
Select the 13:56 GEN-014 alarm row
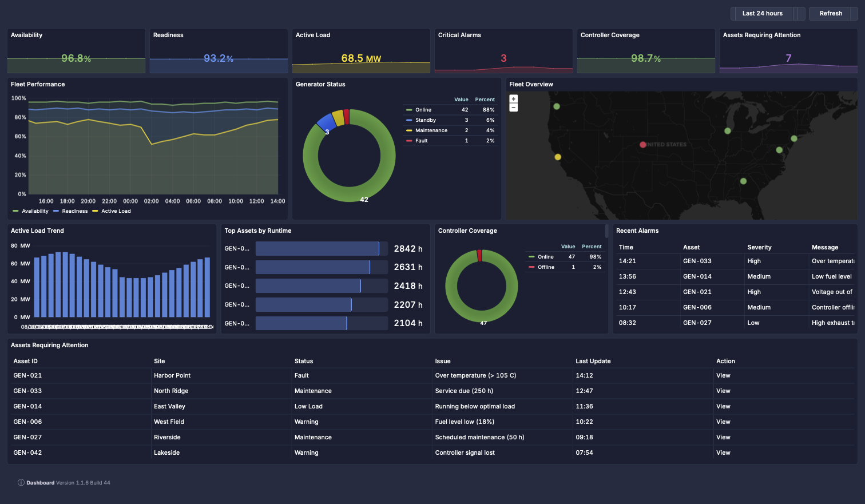click(736, 276)
